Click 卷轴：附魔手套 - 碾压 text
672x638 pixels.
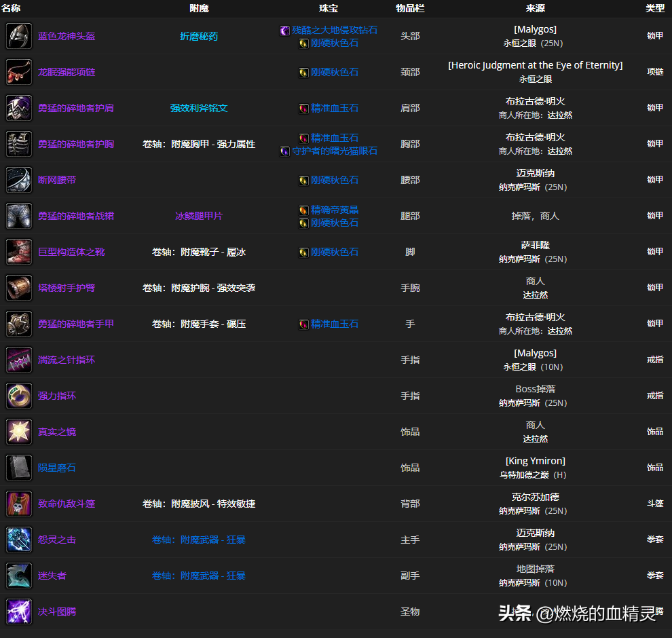click(x=199, y=324)
